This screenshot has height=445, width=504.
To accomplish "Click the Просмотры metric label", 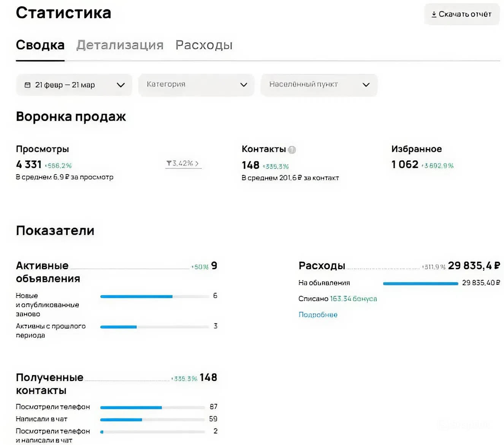I will [x=43, y=149].
